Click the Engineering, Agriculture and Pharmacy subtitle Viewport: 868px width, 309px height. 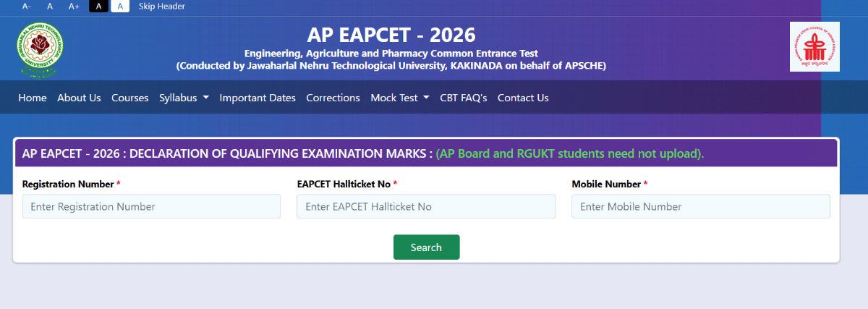tap(391, 54)
